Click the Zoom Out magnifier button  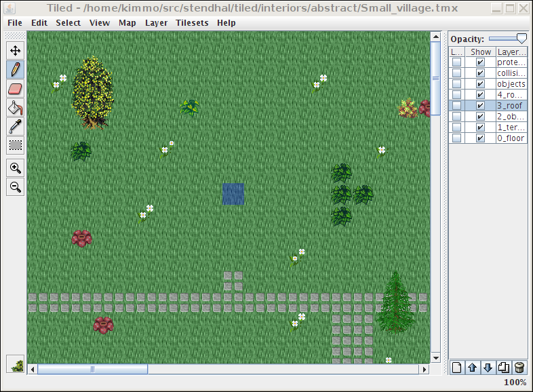(15, 187)
